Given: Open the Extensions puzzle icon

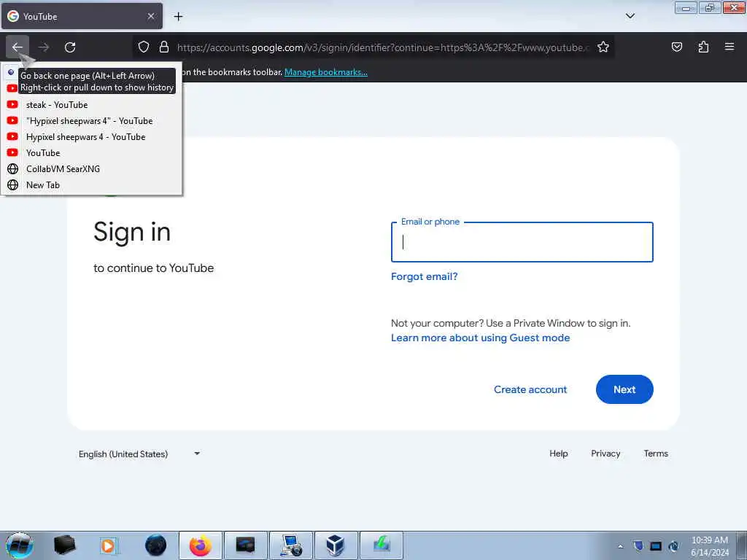Looking at the screenshot, I should point(703,47).
